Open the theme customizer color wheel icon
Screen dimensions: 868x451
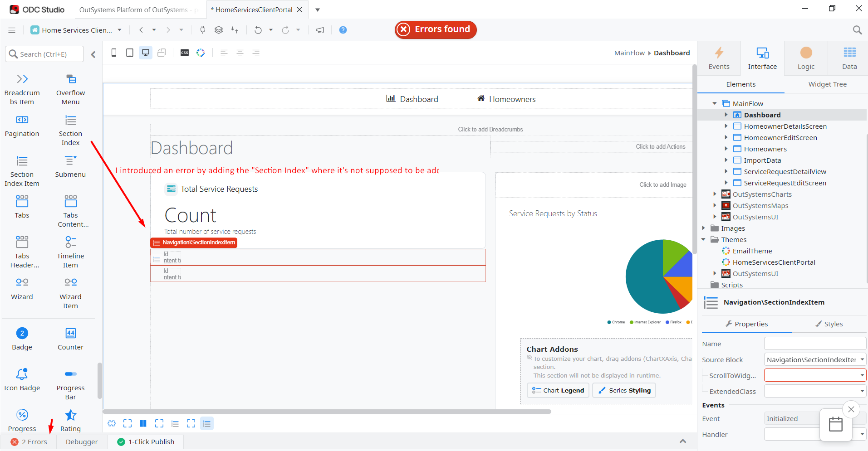(201, 53)
